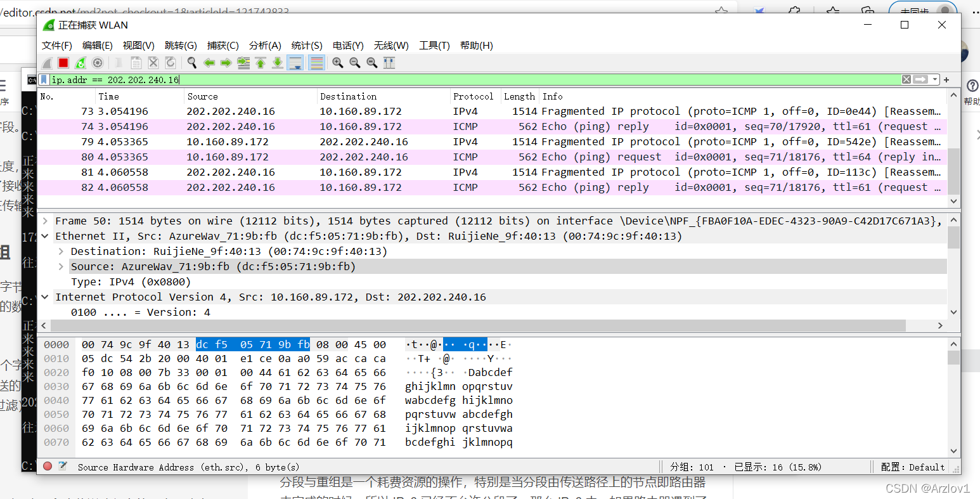Select packet 80 Echo ping request row
The width and height of the screenshot is (980, 499).
(492, 157)
